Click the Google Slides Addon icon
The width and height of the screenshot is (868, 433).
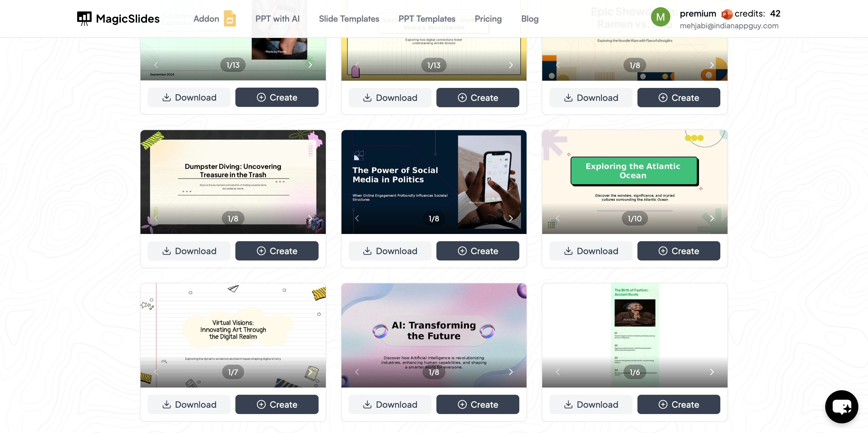click(x=230, y=19)
